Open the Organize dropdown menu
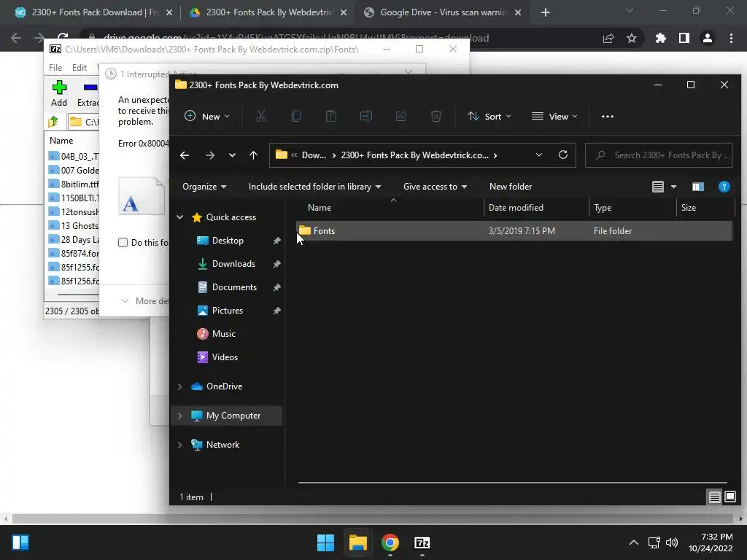Viewport: 747px width, 560px height. tap(204, 187)
